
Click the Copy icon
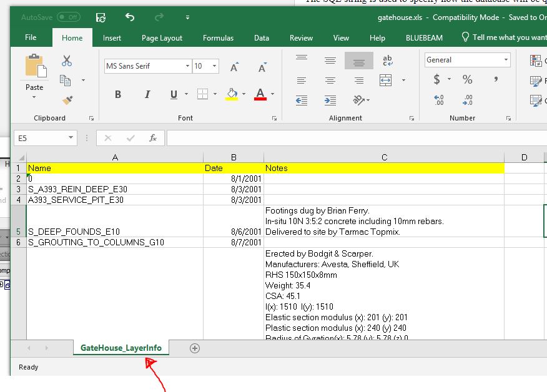[65, 81]
